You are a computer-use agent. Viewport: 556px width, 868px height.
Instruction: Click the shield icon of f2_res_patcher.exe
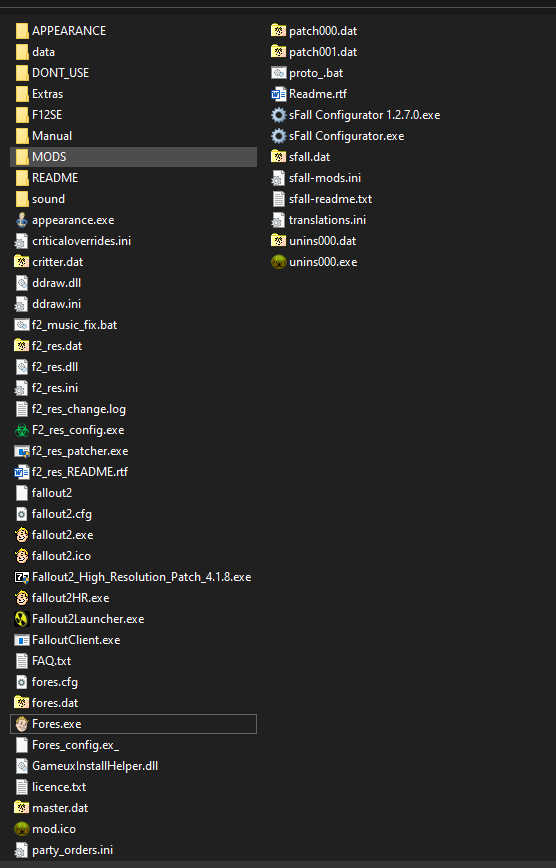22,451
